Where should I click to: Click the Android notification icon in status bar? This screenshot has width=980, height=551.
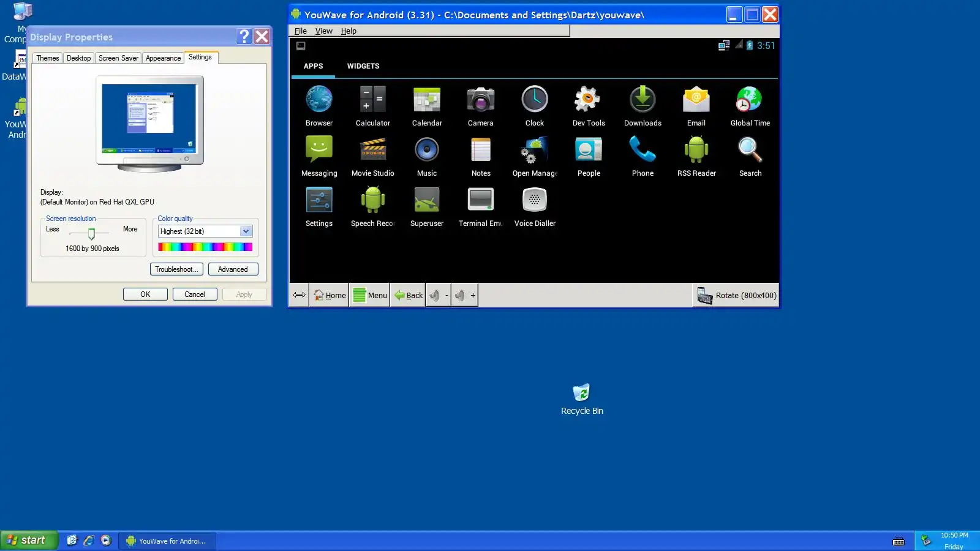coord(301,46)
